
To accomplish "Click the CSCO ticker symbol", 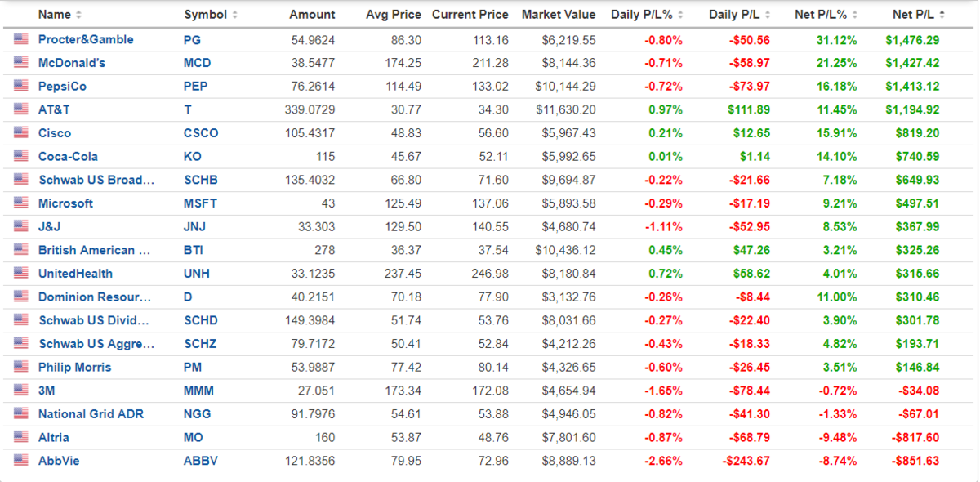I will (x=201, y=133).
